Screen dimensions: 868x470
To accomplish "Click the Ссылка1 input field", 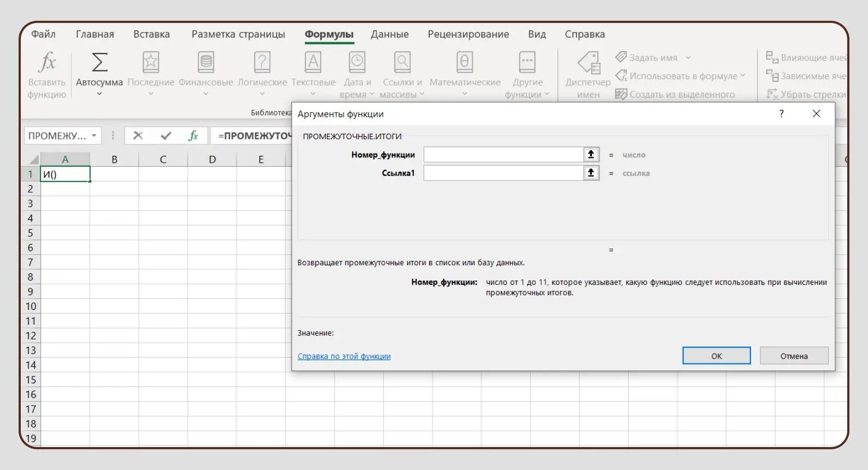I will pyautogui.click(x=503, y=173).
